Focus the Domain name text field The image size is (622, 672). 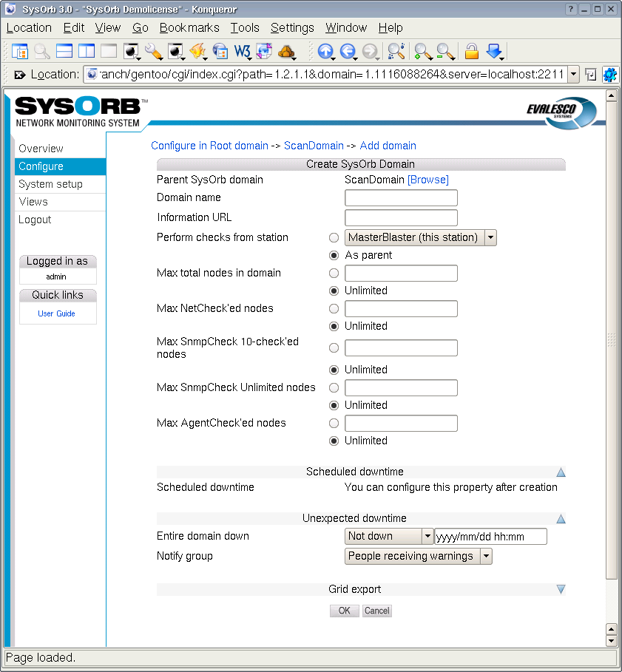pyautogui.click(x=401, y=198)
